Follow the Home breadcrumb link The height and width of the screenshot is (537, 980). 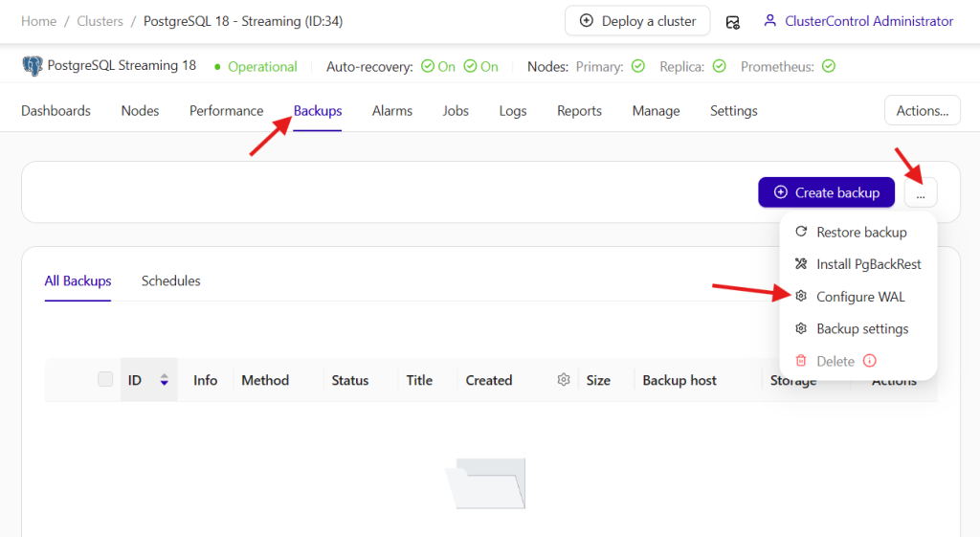pyautogui.click(x=38, y=21)
